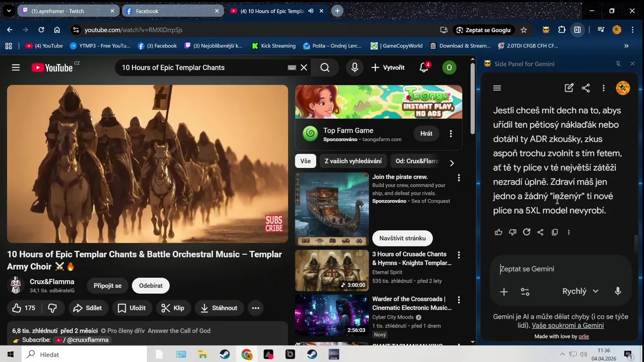Open the orlie link
The image size is (644, 362).
584,336
